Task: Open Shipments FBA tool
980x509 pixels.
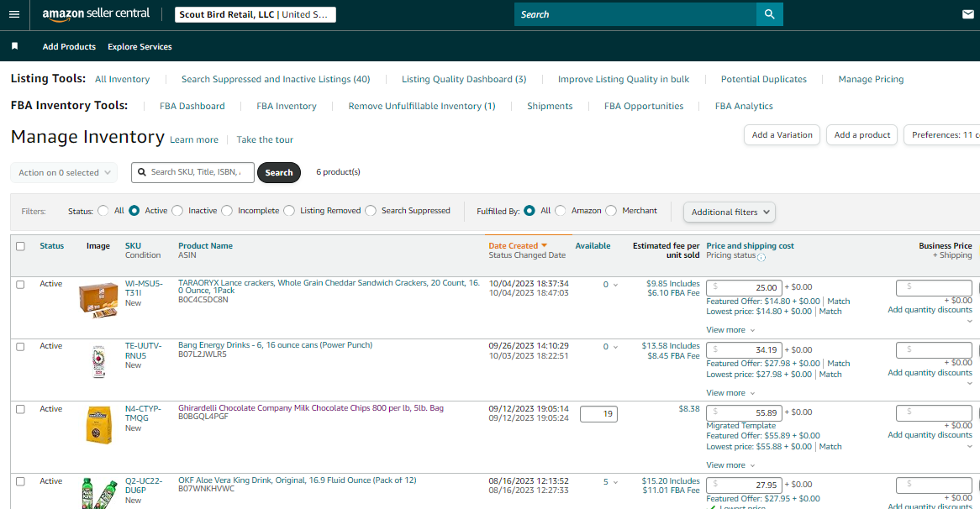Action: (550, 106)
